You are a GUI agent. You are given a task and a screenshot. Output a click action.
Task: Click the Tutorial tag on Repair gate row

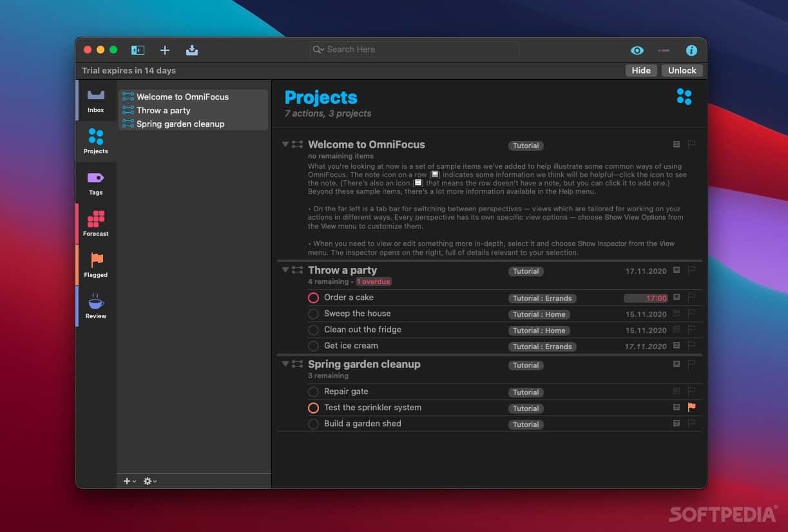(526, 392)
